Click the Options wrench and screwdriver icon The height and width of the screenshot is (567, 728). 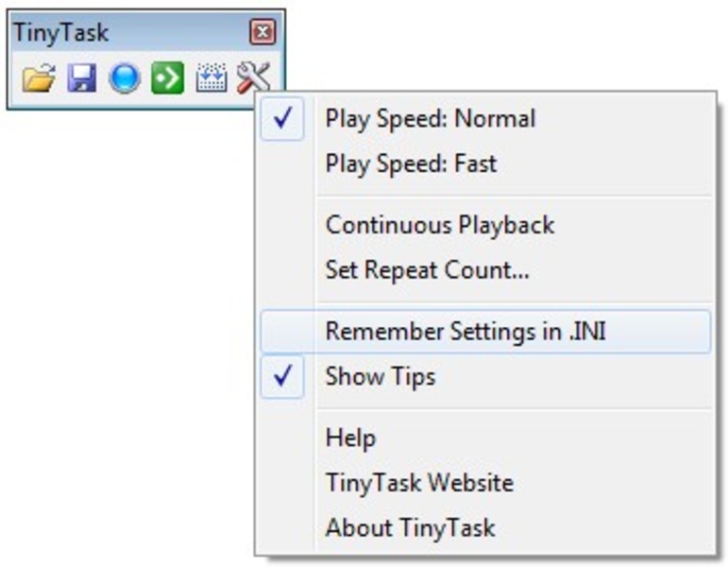click(x=255, y=78)
